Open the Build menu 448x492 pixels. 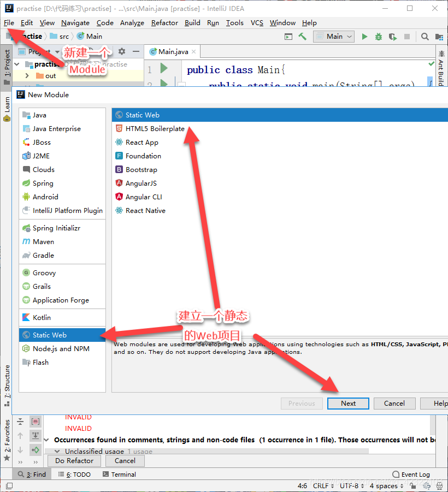point(192,23)
